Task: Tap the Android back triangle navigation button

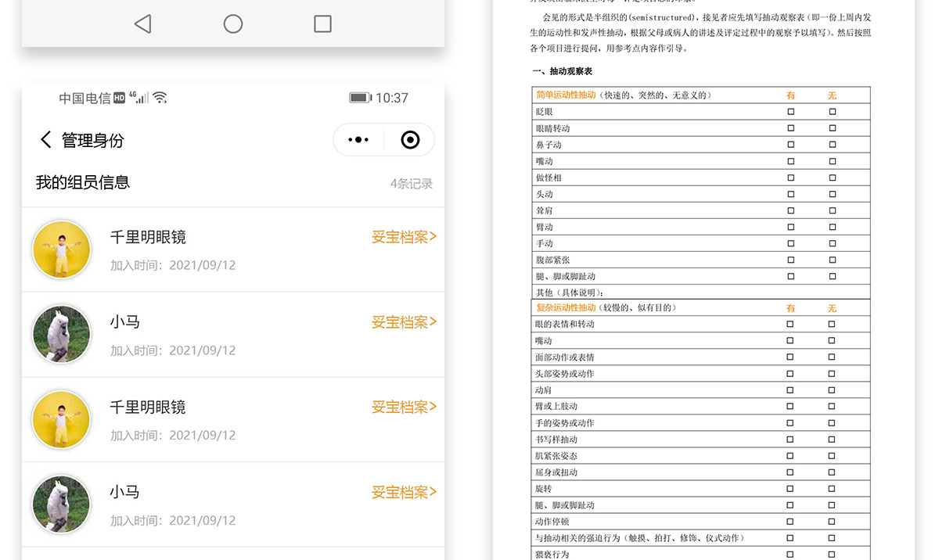Action: tap(142, 24)
